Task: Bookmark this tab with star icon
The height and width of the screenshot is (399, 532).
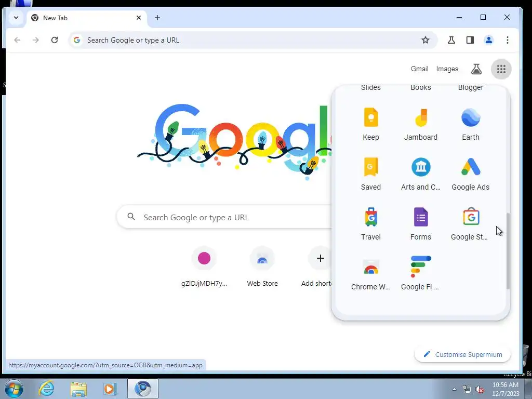Action: pyautogui.click(x=425, y=40)
